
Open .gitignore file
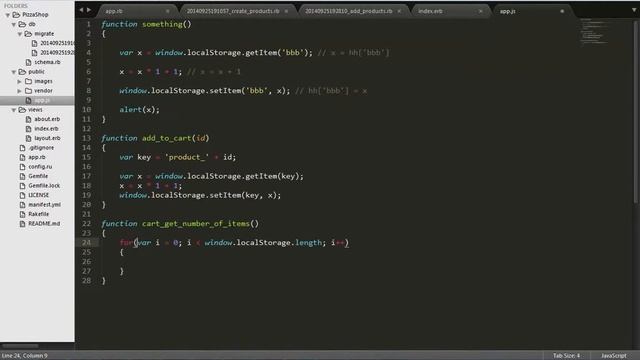coord(41,148)
